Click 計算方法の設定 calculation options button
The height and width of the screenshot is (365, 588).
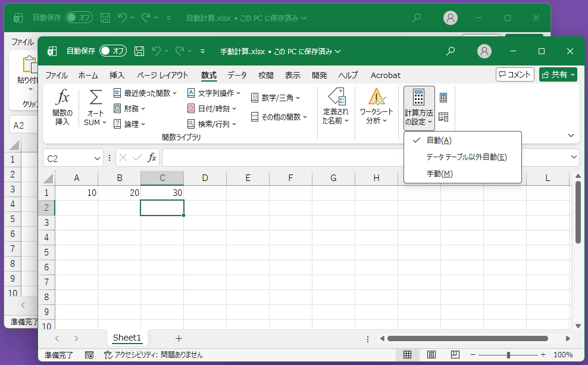(419, 108)
